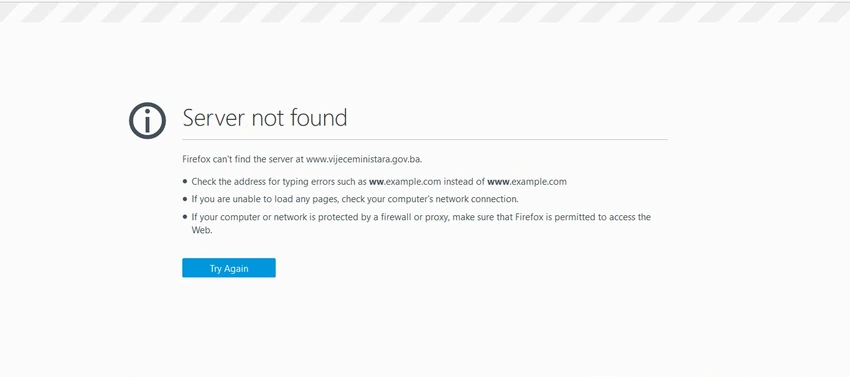Screen dimensions: 850x377
Task: Click the word 'Server' in the heading
Action: point(211,118)
